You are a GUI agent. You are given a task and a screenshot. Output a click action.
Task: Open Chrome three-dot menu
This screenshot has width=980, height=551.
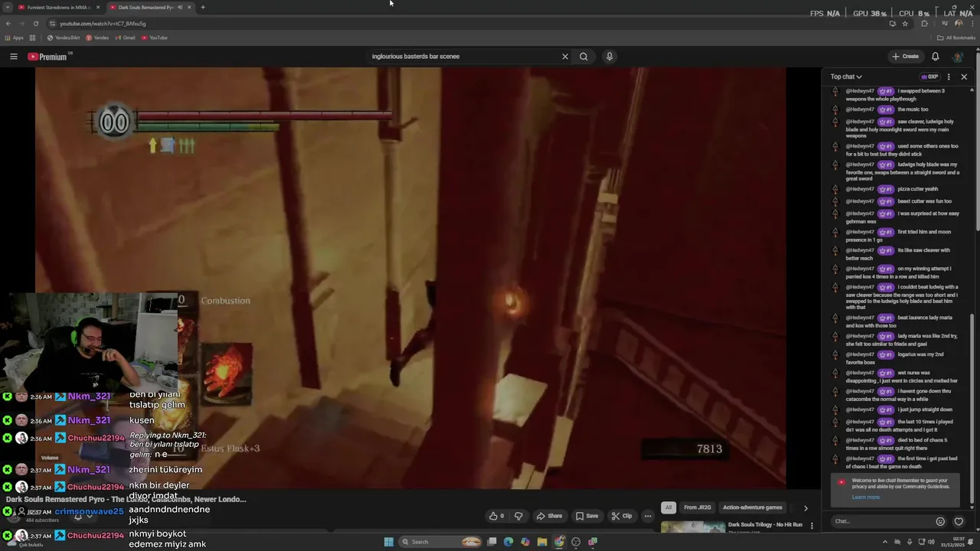coord(972,24)
